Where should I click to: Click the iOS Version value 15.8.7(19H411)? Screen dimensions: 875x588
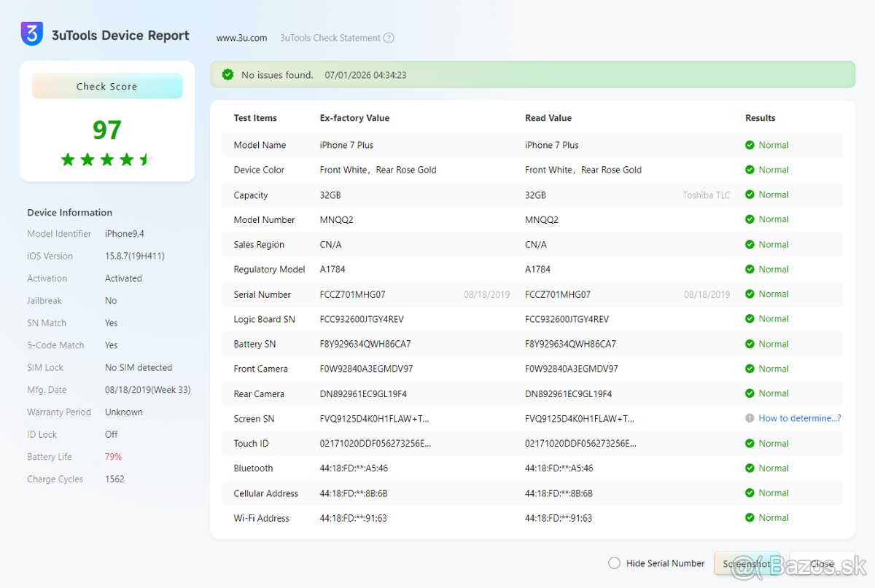pyautogui.click(x=135, y=256)
